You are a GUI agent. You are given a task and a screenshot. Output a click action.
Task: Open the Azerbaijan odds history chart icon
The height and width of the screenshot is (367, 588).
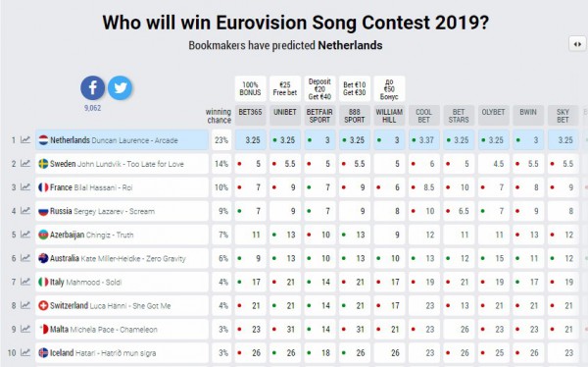click(x=25, y=235)
